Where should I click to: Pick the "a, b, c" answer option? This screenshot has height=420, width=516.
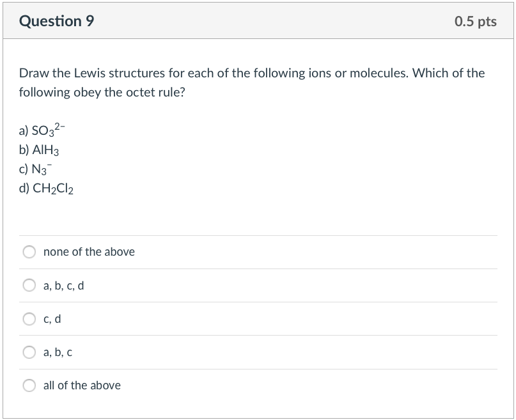click(x=29, y=352)
